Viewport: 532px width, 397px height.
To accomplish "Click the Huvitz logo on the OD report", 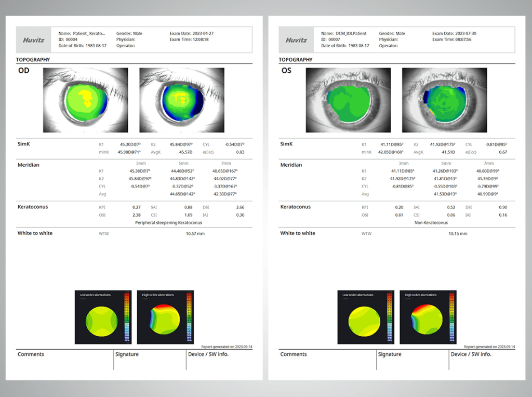I will pos(33,39).
